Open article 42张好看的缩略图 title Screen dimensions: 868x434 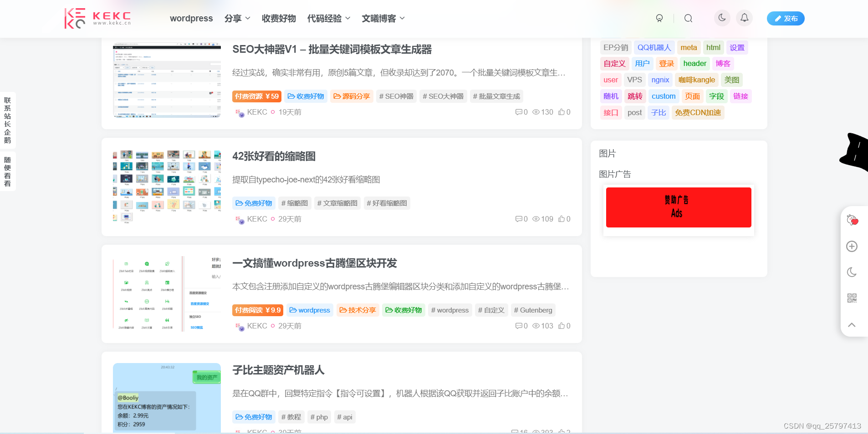tap(274, 156)
